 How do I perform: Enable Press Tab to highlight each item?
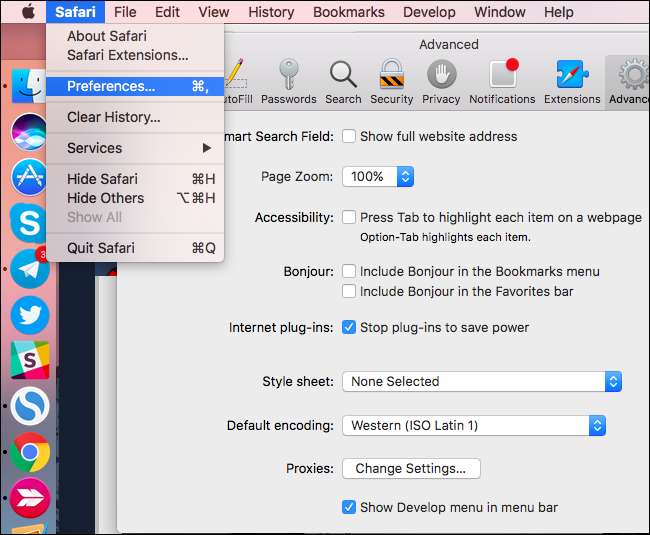(349, 217)
